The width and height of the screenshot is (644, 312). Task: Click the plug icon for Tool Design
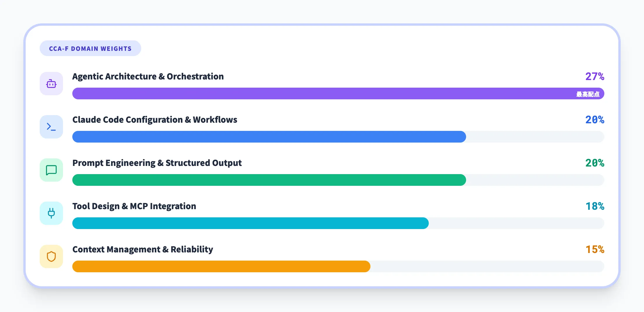click(51, 213)
